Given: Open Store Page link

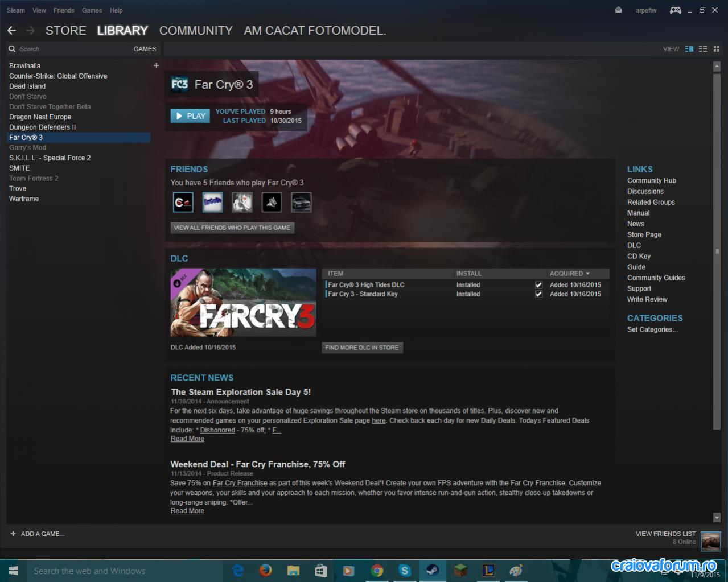Looking at the screenshot, I should pyautogui.click(x=644, y=235).
